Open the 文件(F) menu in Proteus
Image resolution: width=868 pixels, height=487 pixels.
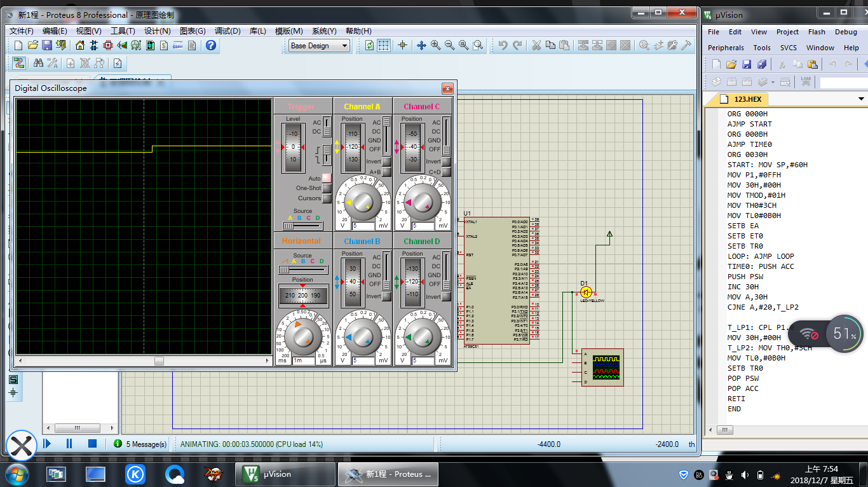point(22,31)
